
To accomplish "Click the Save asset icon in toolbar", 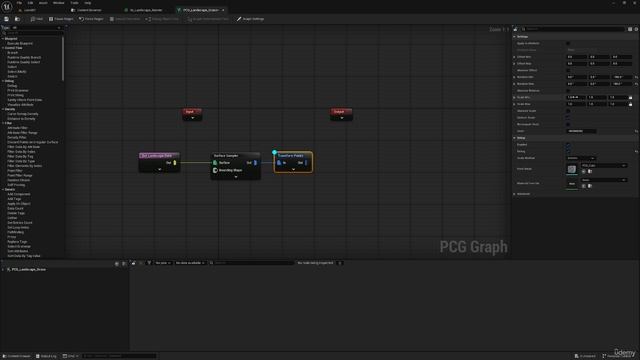I will click(x=7, y=19).
